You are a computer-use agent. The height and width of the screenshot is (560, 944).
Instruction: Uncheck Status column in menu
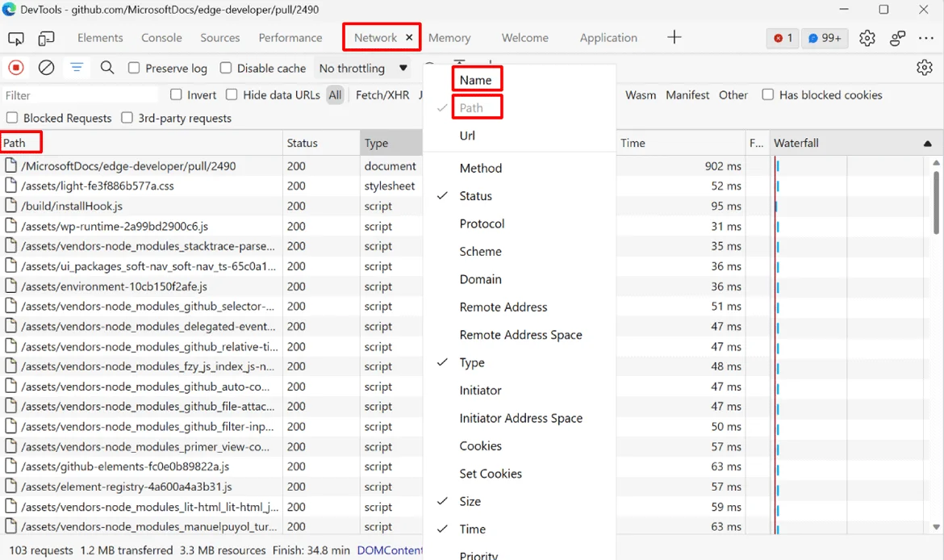click(x=475, y=196)
